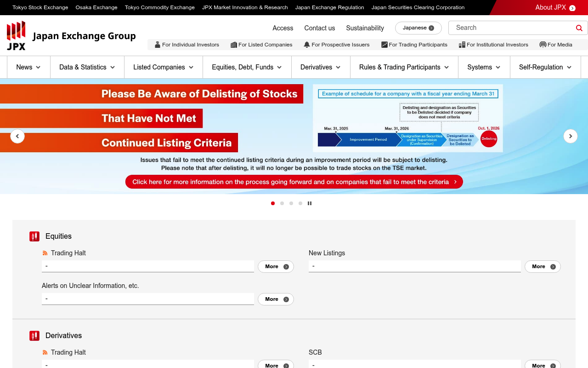Screen dimensions: 588x368
Task: Expand the Derivatives navigation menu
Action: 321,67
